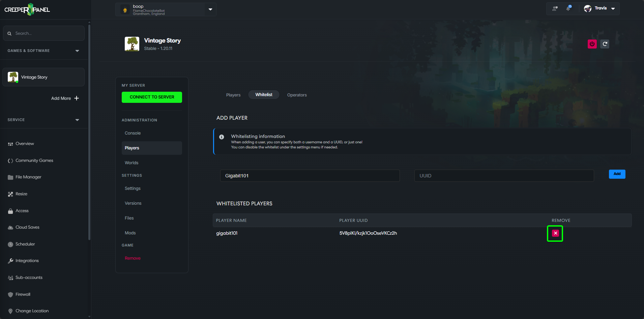Open the Travis account dropdown arrow
This screenshot has height=319, width=644.
[613, 9]
